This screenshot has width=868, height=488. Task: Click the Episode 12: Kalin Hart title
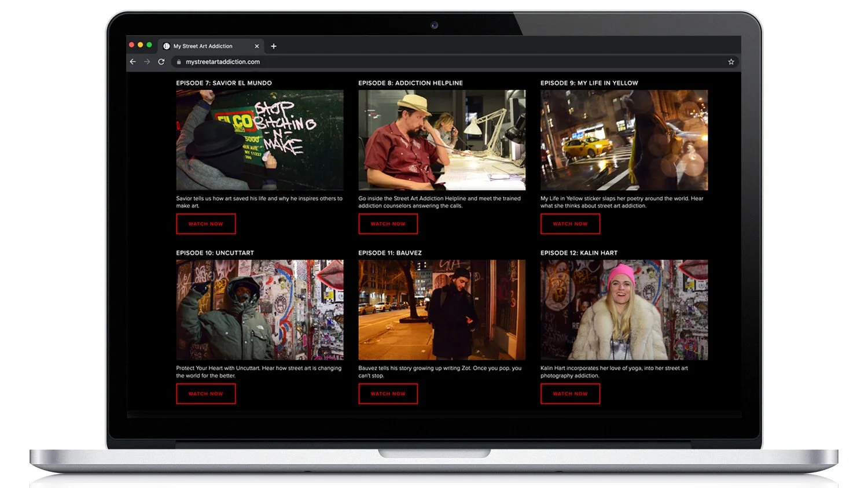(579, 253)
